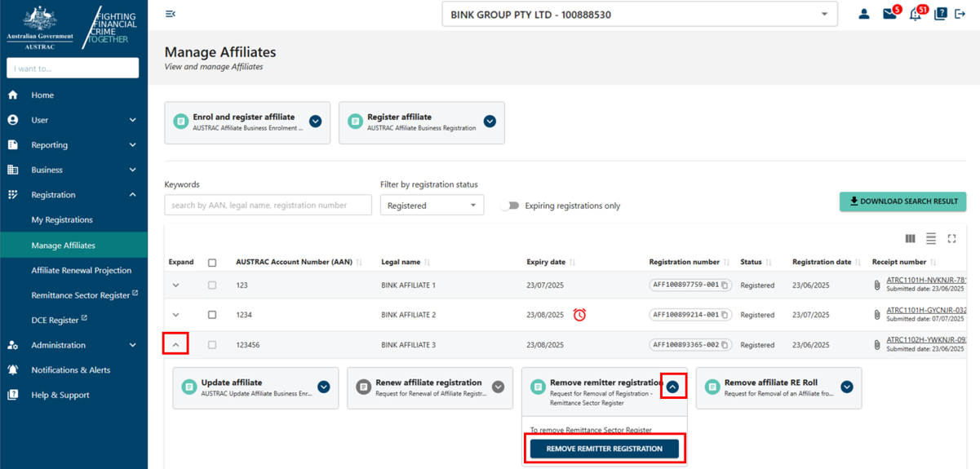
Task: Sort by Legal name column
Action: pyautogui.click(x=428, y=263)
